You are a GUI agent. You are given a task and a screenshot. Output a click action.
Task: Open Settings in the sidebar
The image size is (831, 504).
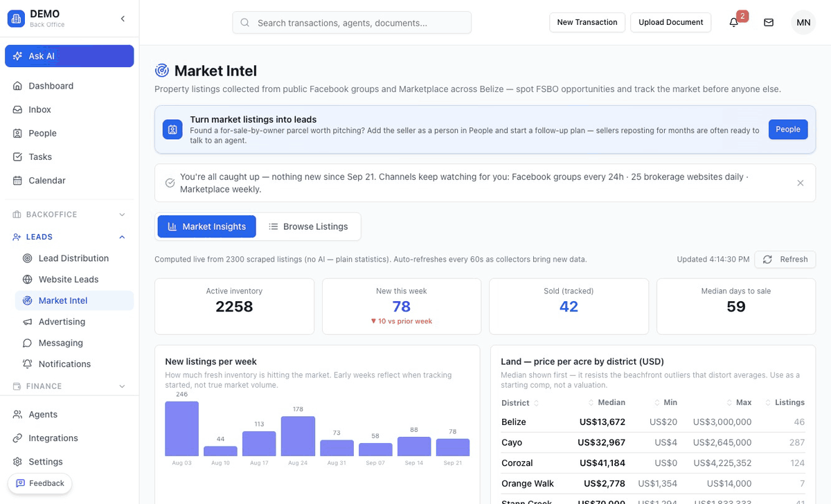click(69, 461)
